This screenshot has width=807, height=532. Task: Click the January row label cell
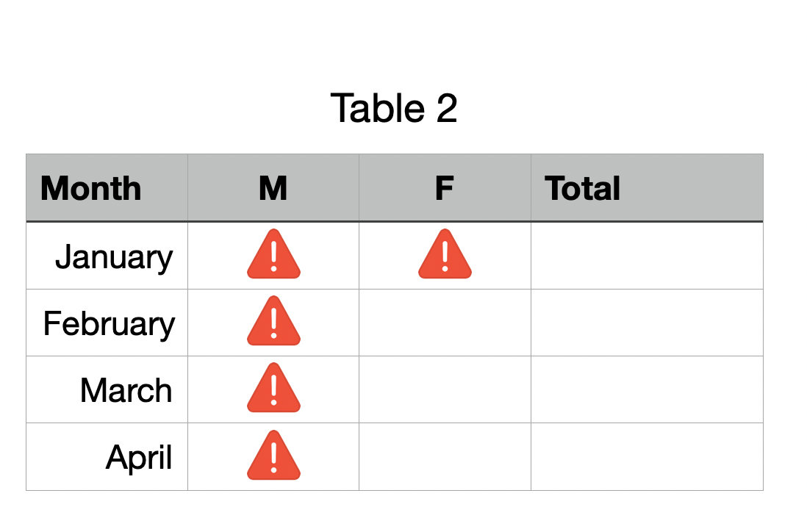pos(107,256)
